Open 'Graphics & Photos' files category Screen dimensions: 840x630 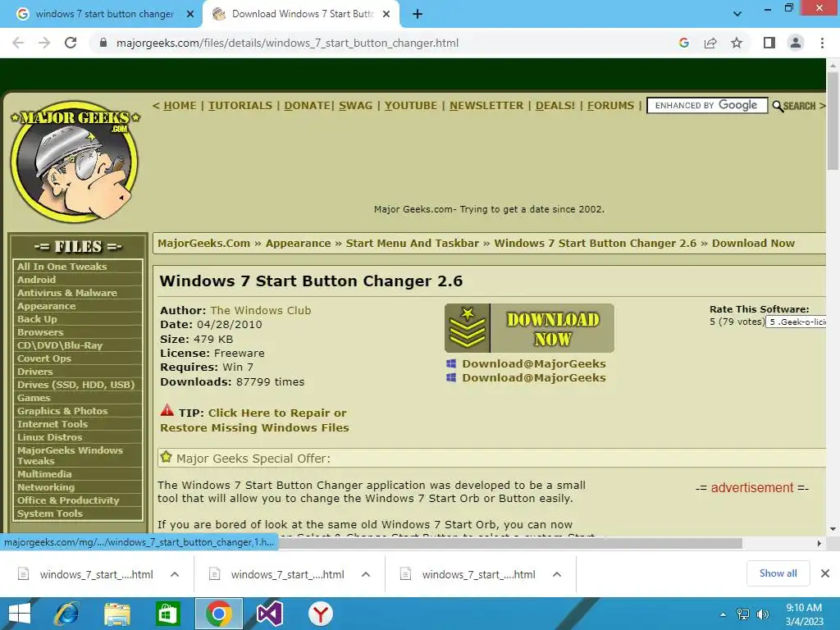coord(62,411)
